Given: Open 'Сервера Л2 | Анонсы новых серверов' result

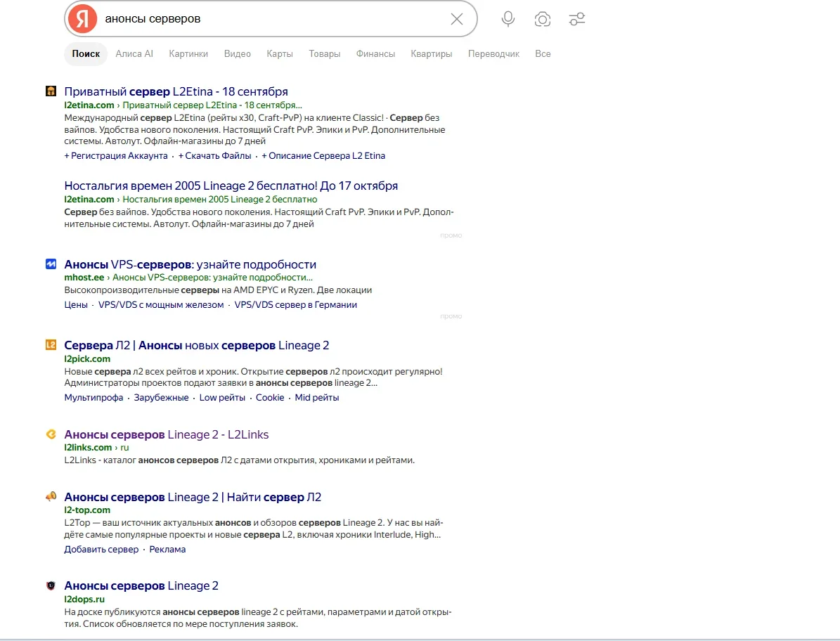Looking at the screenshot, I should tap(197, 345).
